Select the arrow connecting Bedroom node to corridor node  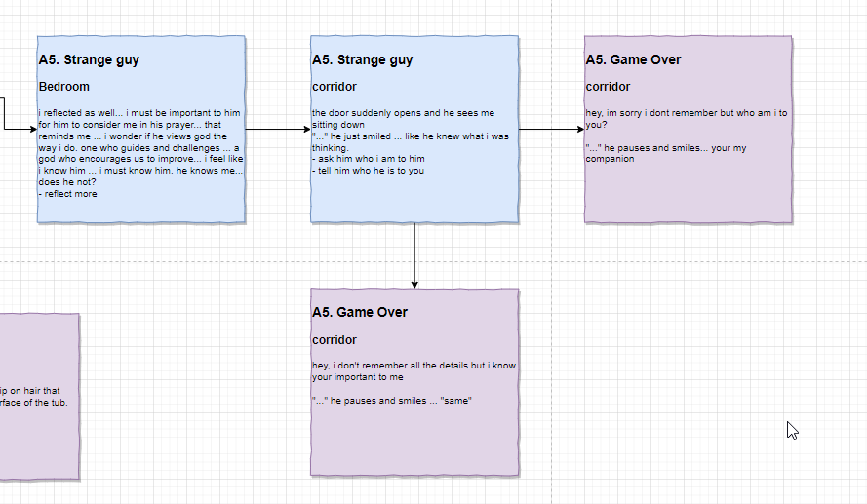click(x=277, y=129)
